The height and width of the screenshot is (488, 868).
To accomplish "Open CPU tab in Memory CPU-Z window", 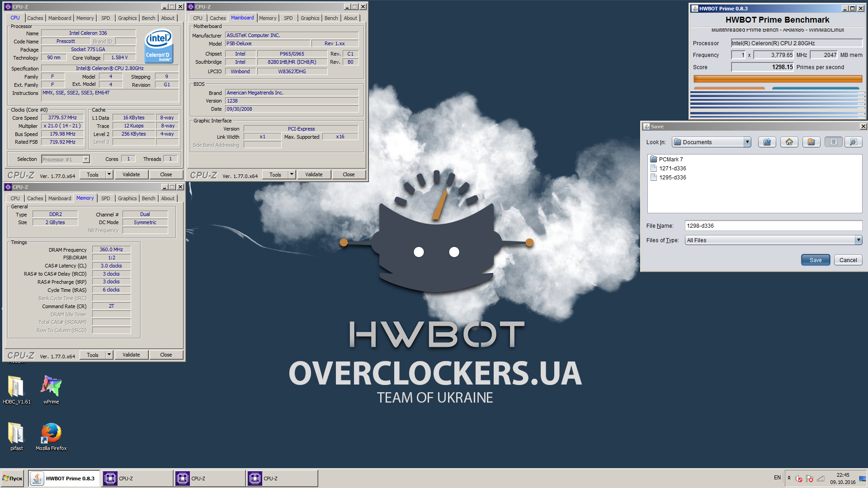I will pos(15,198).
